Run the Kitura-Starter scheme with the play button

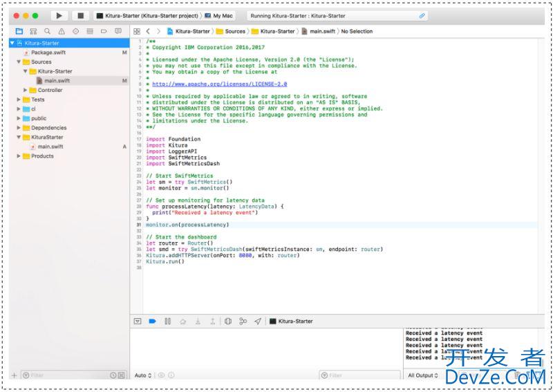pyautogui.click(x=59, y=15)
